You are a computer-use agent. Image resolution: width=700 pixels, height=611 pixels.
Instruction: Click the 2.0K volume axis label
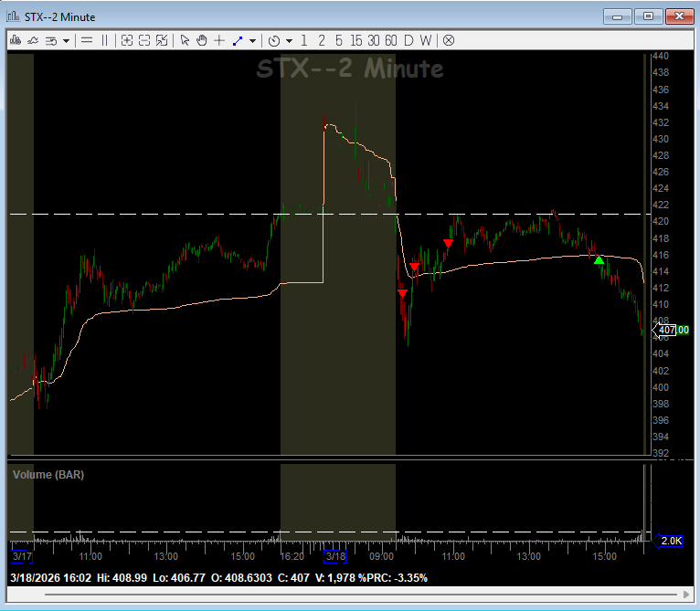(x=668, y=541)
